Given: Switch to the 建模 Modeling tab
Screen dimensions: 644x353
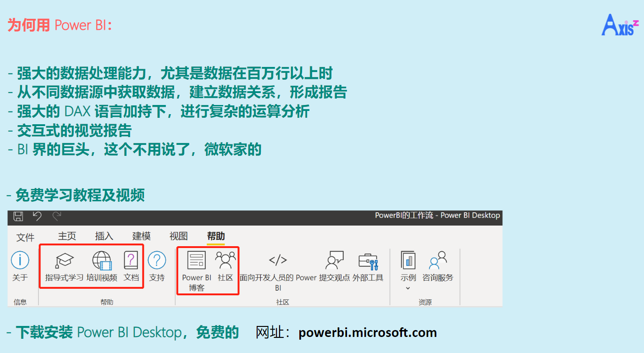Looking at the screenshot, I should click(x=142, y=236).
